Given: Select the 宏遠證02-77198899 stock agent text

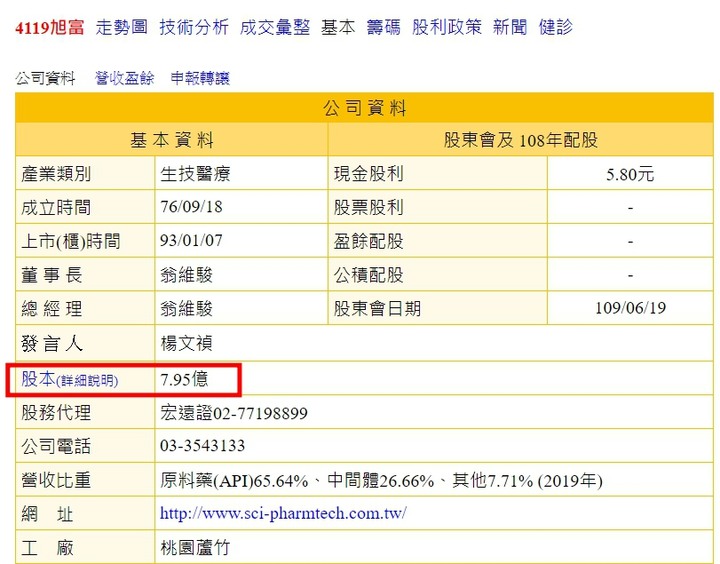Looking at the screenshot, I should pos(234,413).
